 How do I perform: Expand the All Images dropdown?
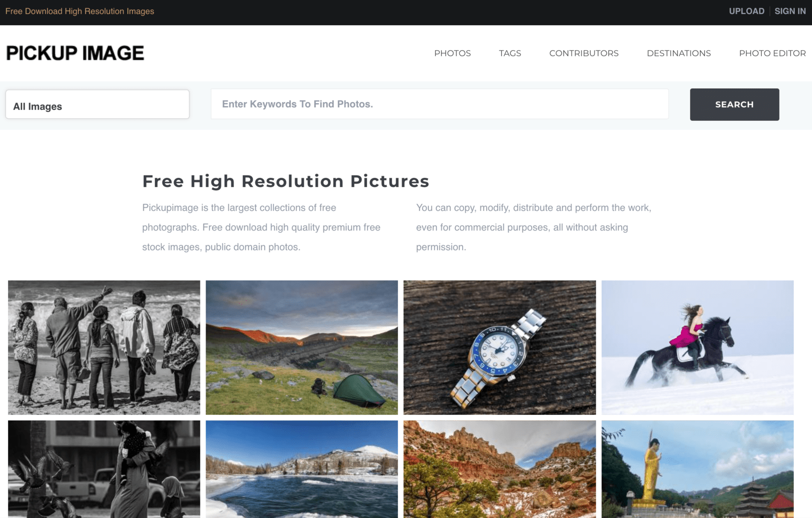97,104
